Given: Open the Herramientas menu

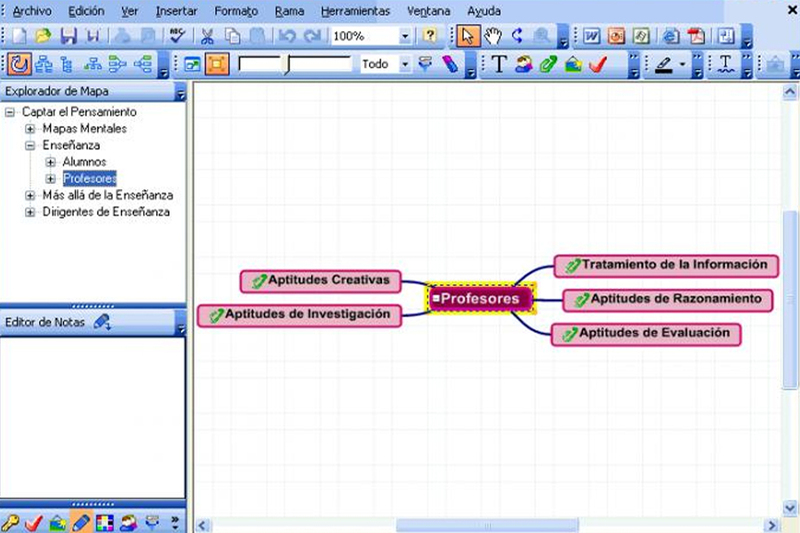Looking at the screenshot, I should point(355,11).
